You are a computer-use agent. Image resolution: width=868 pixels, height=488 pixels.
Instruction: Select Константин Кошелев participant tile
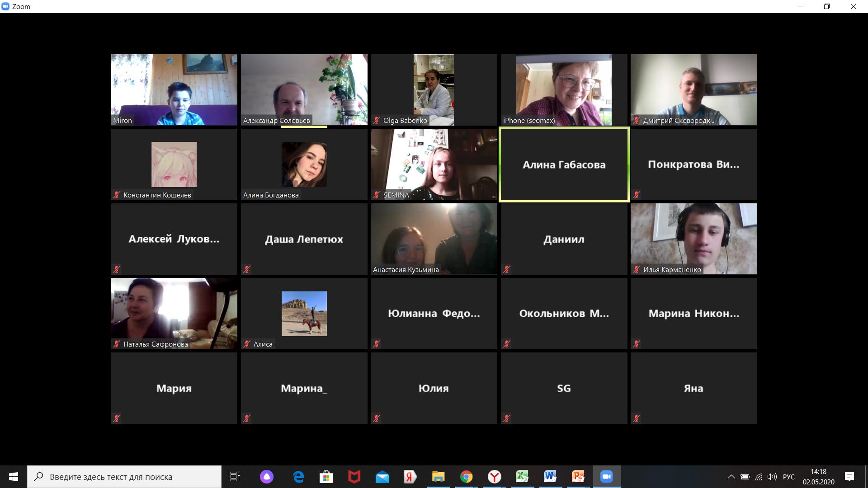tap(174, 164)
